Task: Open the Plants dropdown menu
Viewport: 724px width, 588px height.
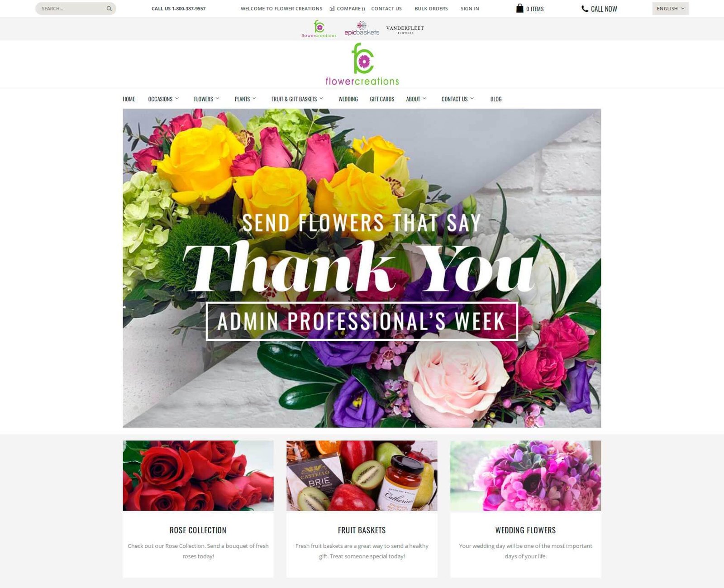Action: click(x=245, y=99)
